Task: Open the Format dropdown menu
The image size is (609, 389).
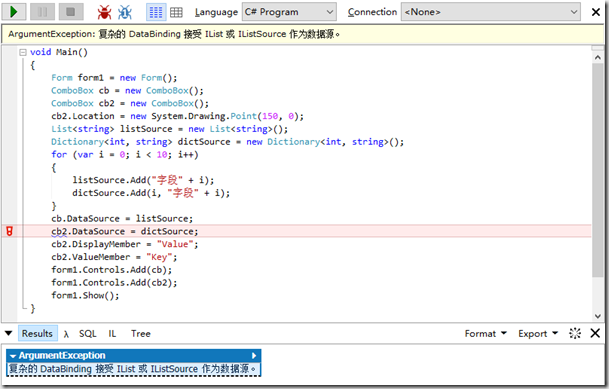Action: tap(485, 333)
